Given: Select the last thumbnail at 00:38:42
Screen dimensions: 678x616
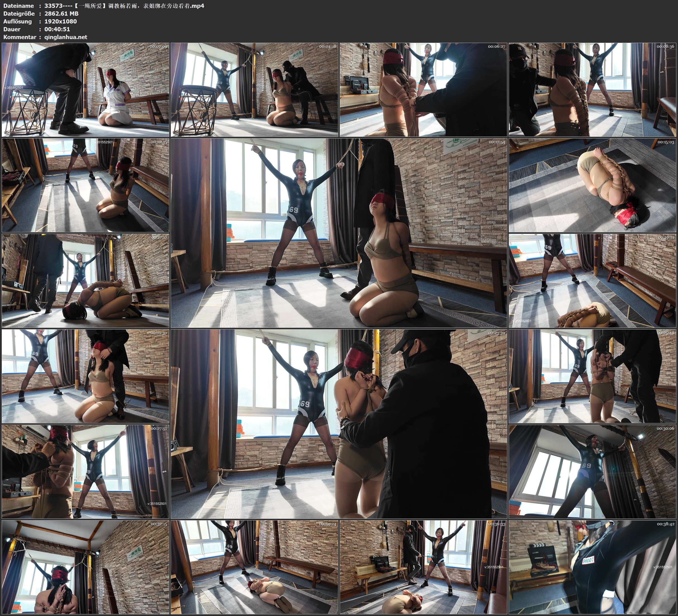Looking at the screenshot, I should click(x=593, y=567).
